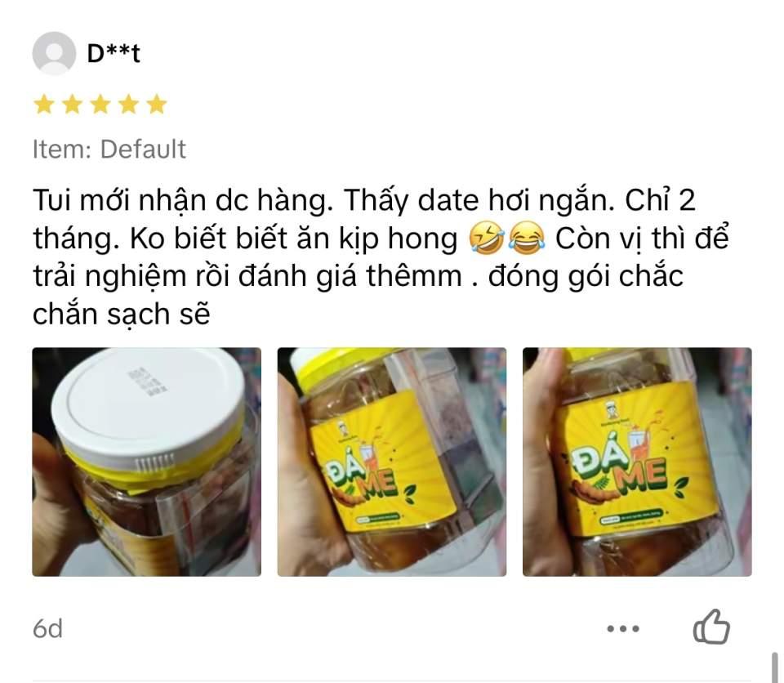Open the white jar lid photo
Screen dimensions: 784x683
146,462
